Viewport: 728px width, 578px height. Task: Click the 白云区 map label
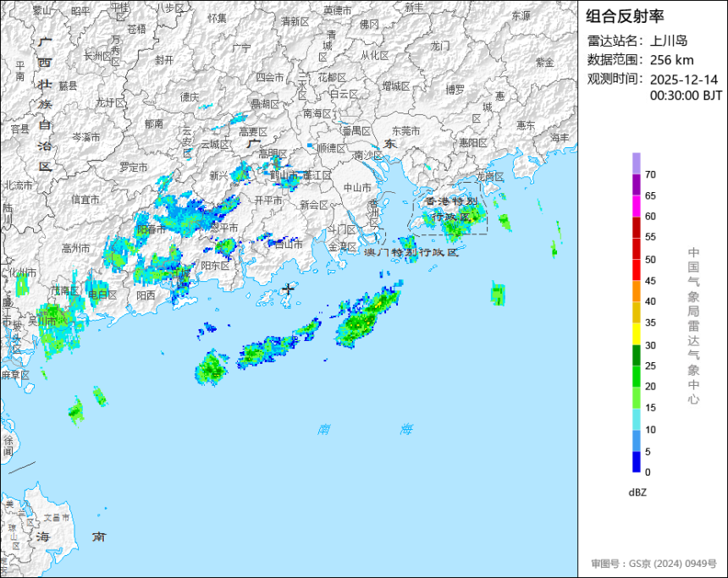344,94
